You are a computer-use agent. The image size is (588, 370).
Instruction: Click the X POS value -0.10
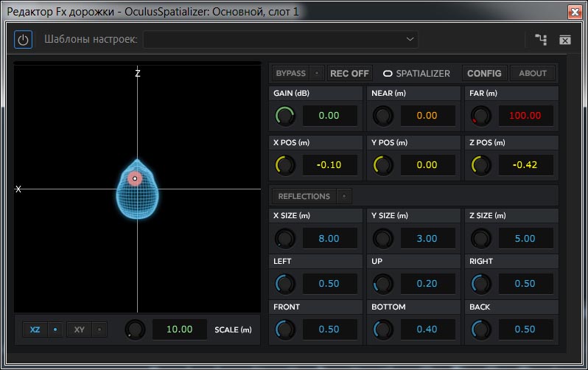[329, 165]
